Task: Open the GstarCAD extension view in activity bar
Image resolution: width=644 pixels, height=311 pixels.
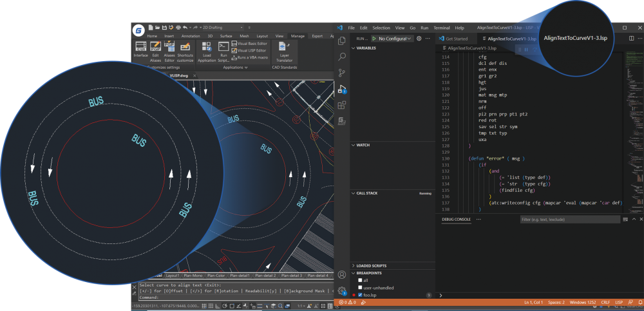Action: pyautogui.click(x=341, y=121)
